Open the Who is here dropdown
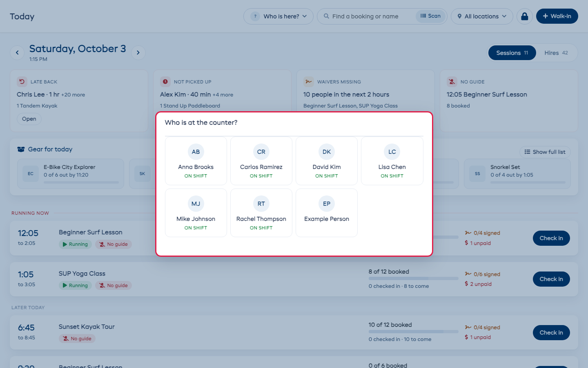This screenshot has width=588, height=368. coord(278,16)
